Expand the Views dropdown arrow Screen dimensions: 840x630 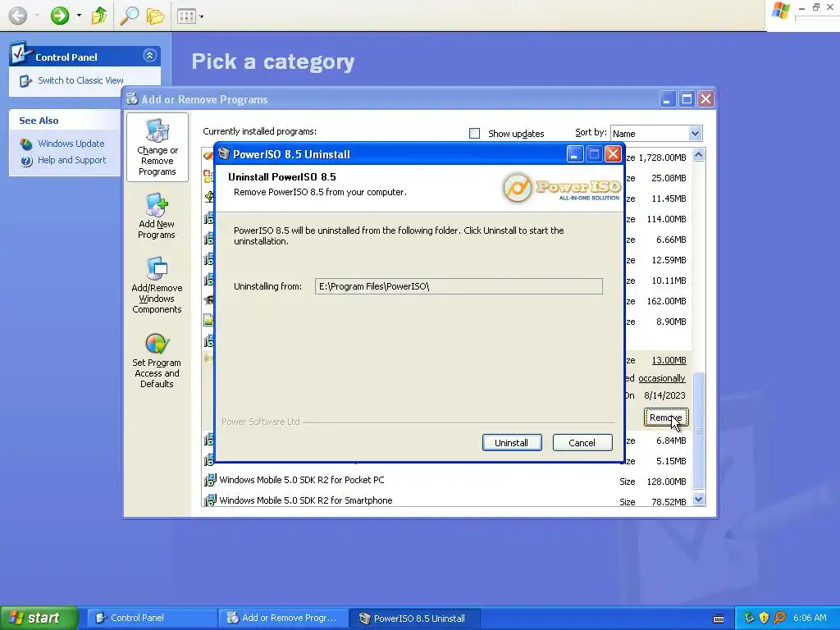202,16
